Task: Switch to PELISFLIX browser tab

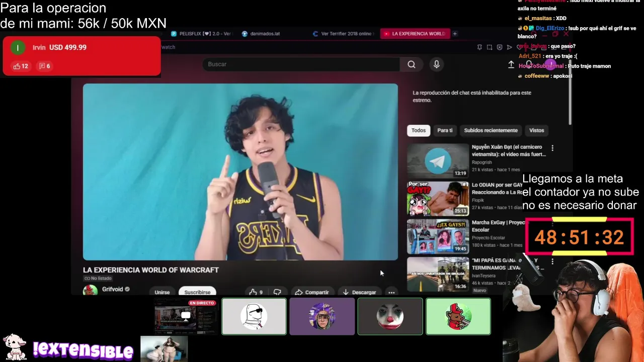Action: pyautogui.click(x=201, y=34)
